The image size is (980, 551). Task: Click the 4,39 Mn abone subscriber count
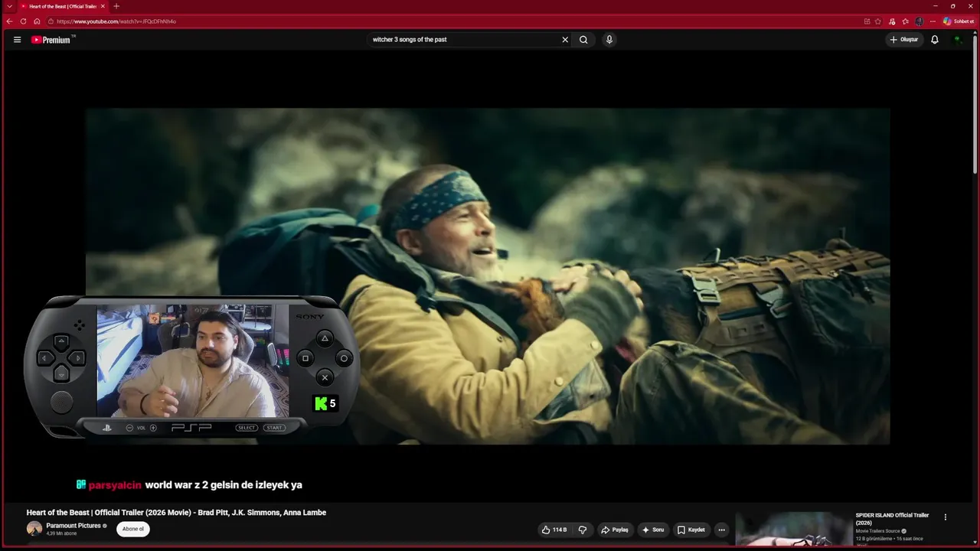pos(61,533)
